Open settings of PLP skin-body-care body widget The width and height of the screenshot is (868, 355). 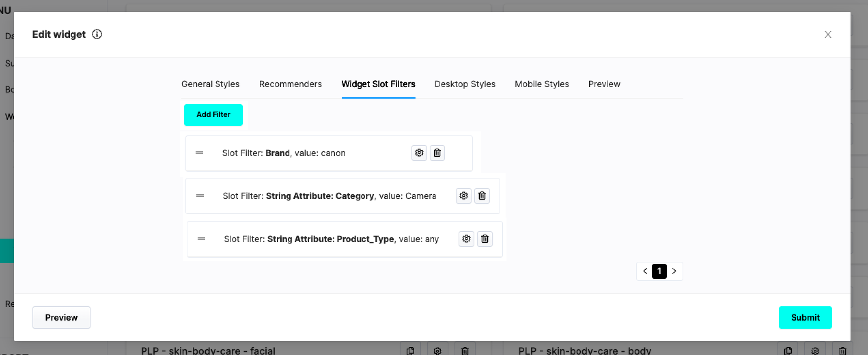pyautogui.click(x=815, y=350)
